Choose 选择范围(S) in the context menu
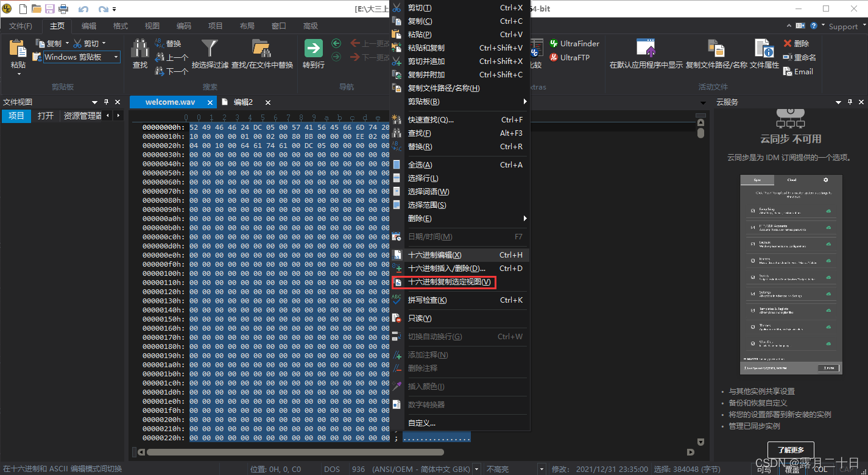The height and width of the screenshot is (475, 868). 460,205
